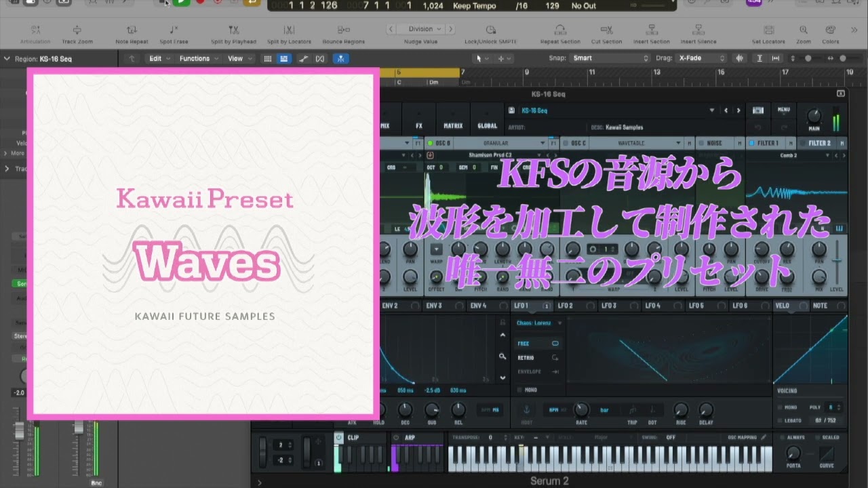Open the Colors palette

coord(831,35)
